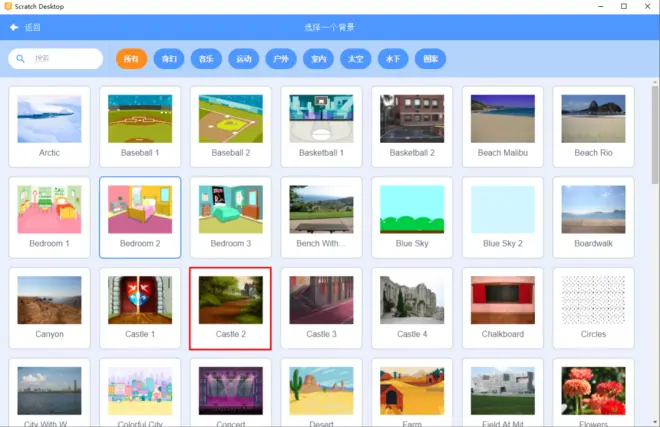Open the Farm backdrop
The width and height of the screenshot is (660, 427).
pos(412,392)
